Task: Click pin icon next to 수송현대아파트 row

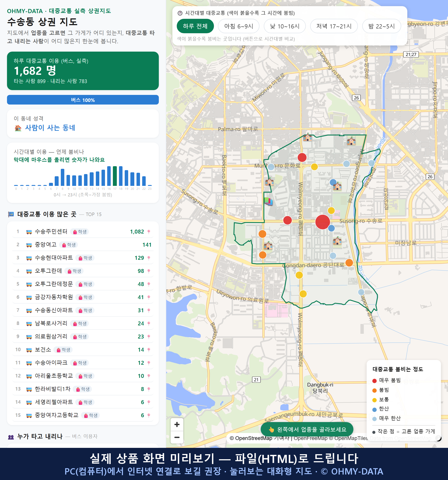Action: pyautogui.click(x=149, y=258)
